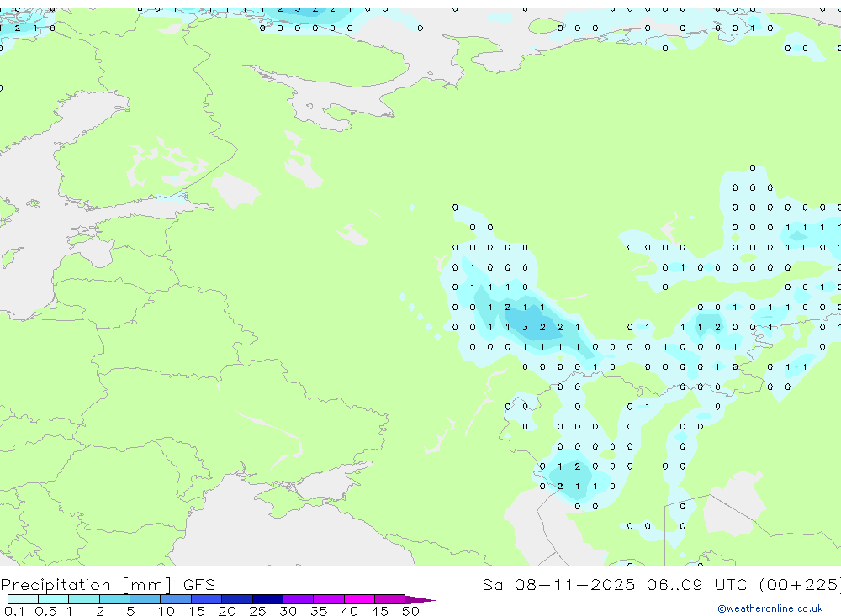Click the 45–50 mm legend color swatch
This screenshot has height=616, width=841.
pyautogui.click(x=390, y=599)
